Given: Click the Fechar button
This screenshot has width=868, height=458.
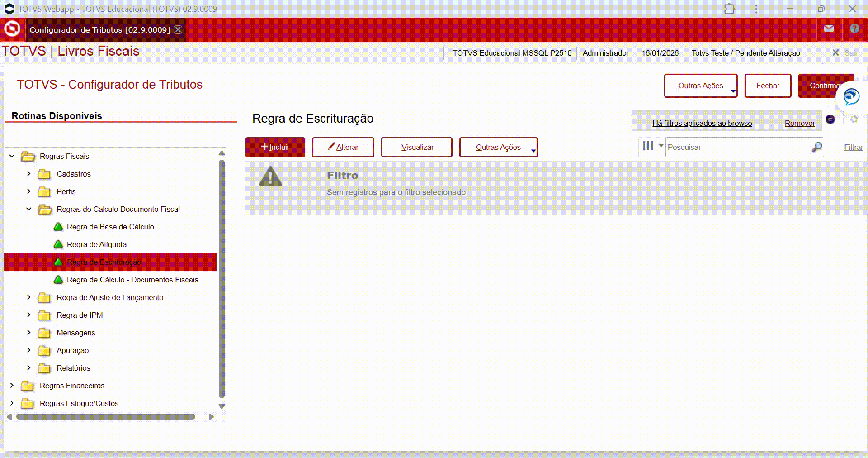Looking at the screenshot, I should pyautogui.click(x=768, y=86).
